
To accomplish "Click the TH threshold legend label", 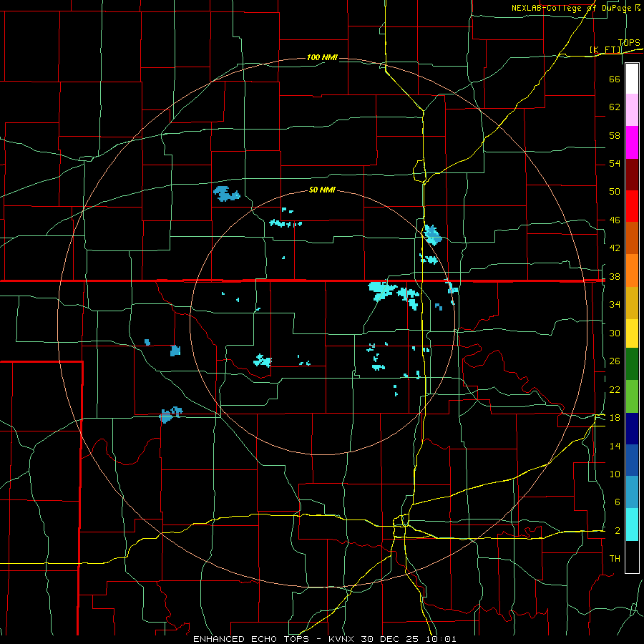I will tap(615, 559).
